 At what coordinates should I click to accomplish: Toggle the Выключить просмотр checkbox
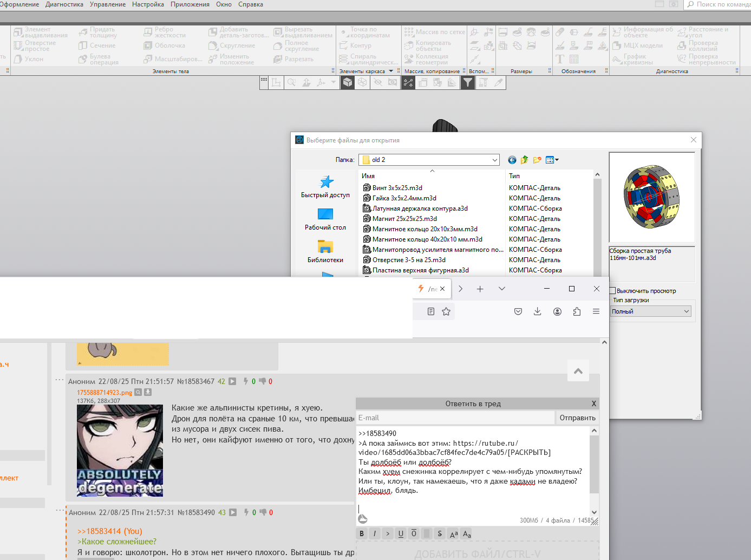pyautogui.click(x=613, y=291)
